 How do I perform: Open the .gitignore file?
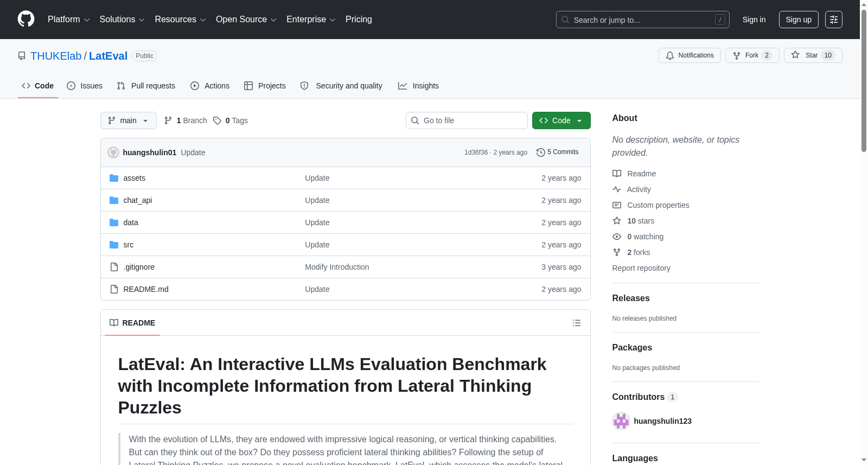click(139, 267)
